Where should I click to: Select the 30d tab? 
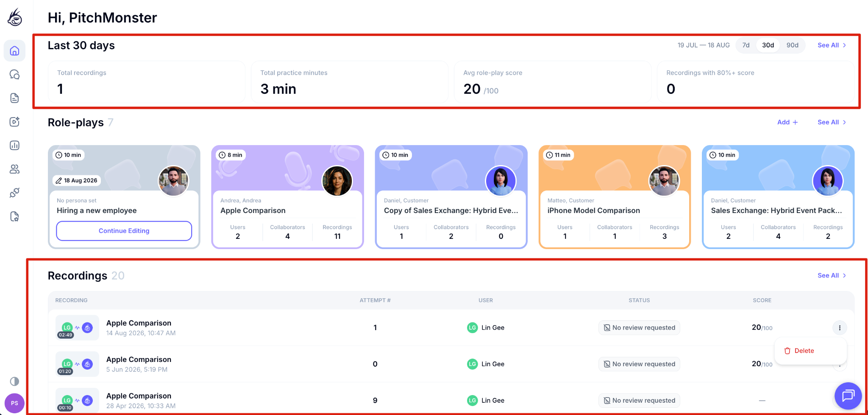click(768, 45)
